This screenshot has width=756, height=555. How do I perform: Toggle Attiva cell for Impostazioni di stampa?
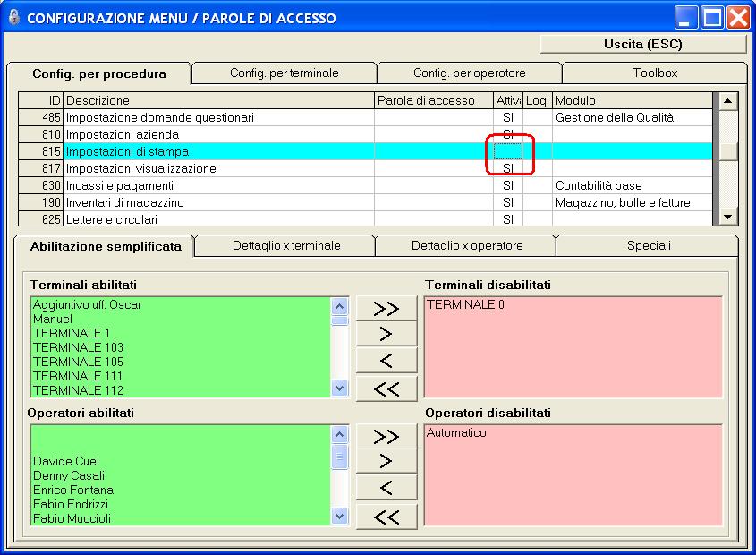[x=507, y=151]
